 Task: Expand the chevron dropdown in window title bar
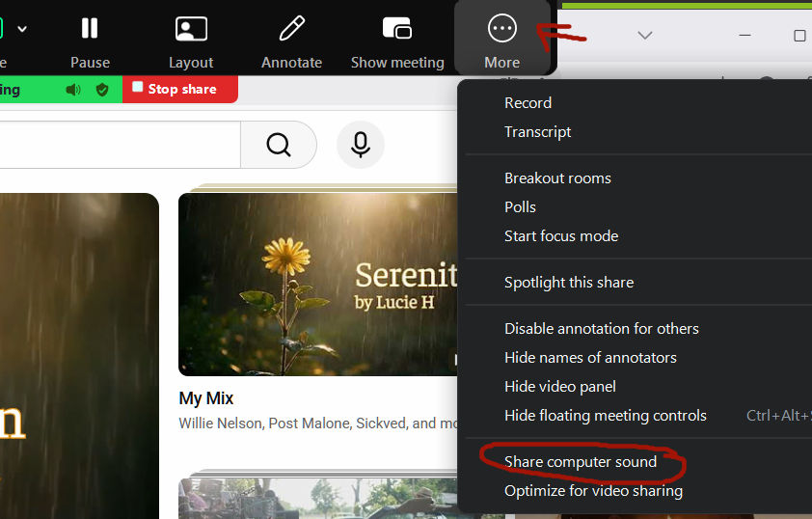click(x=645, y=36)
